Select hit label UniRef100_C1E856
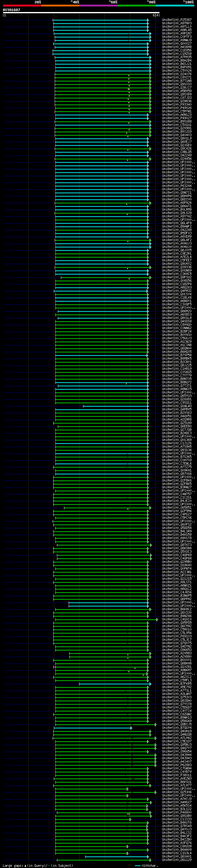This screenshot has width=197, height=868. tap(177, 50)
